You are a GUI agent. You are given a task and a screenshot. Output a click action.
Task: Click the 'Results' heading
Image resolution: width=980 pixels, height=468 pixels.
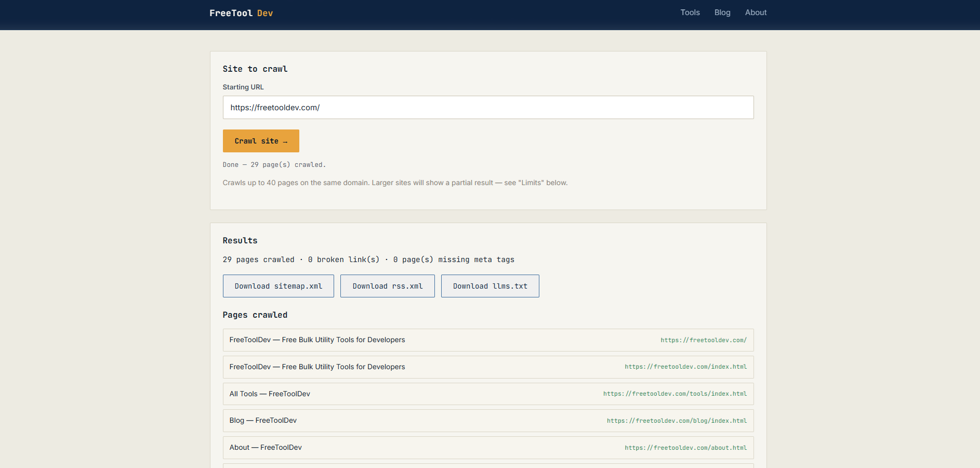pyautogui.click(x=240, y=240)
